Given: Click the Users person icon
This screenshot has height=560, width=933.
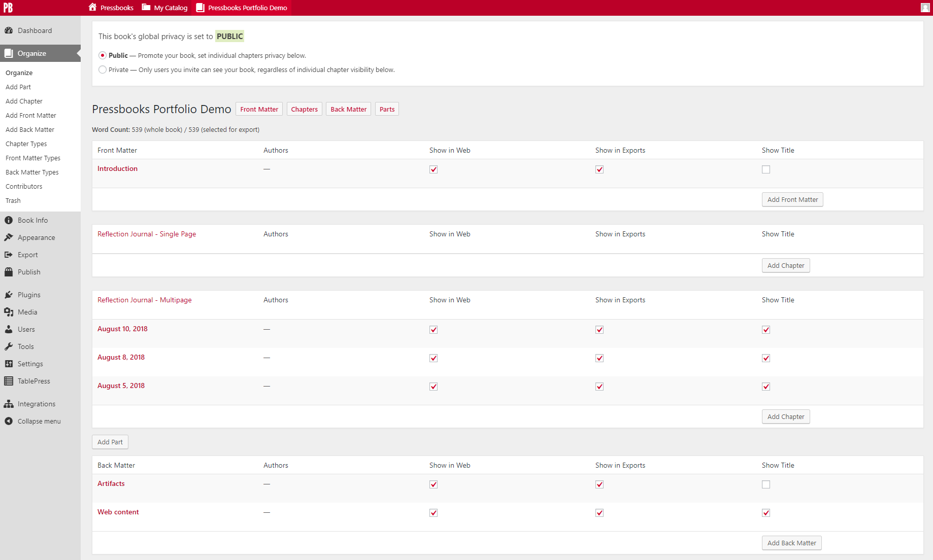Looking at the screenshot, I should point(9,329).
